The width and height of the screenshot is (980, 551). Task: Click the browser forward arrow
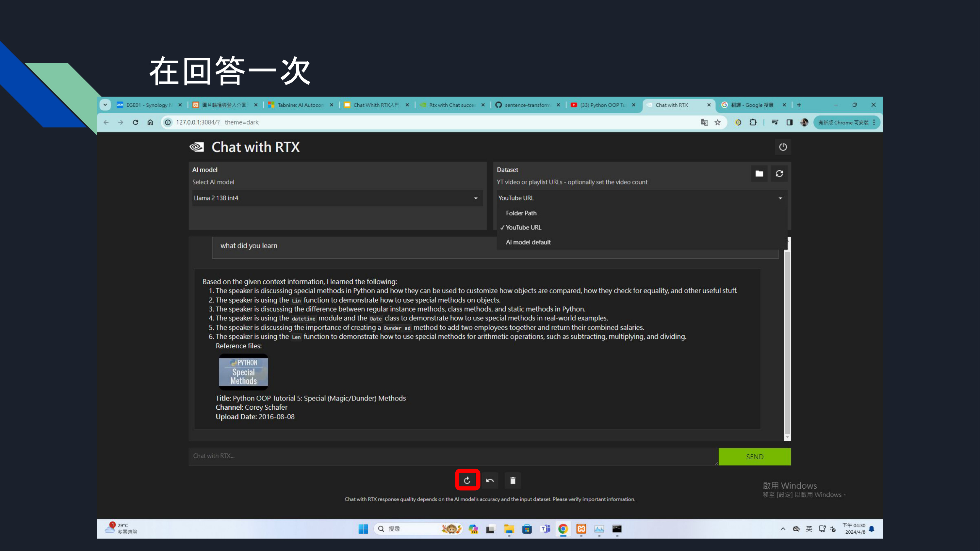(x=121, y=122)
